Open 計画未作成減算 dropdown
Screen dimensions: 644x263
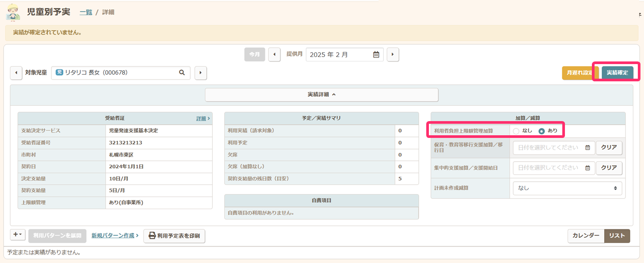[x=567, y=188]
